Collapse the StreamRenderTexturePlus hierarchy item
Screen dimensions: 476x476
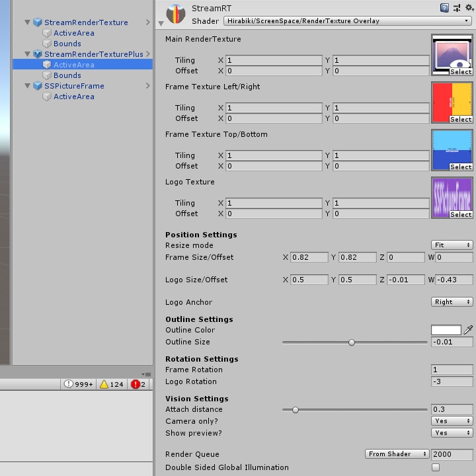27,54
